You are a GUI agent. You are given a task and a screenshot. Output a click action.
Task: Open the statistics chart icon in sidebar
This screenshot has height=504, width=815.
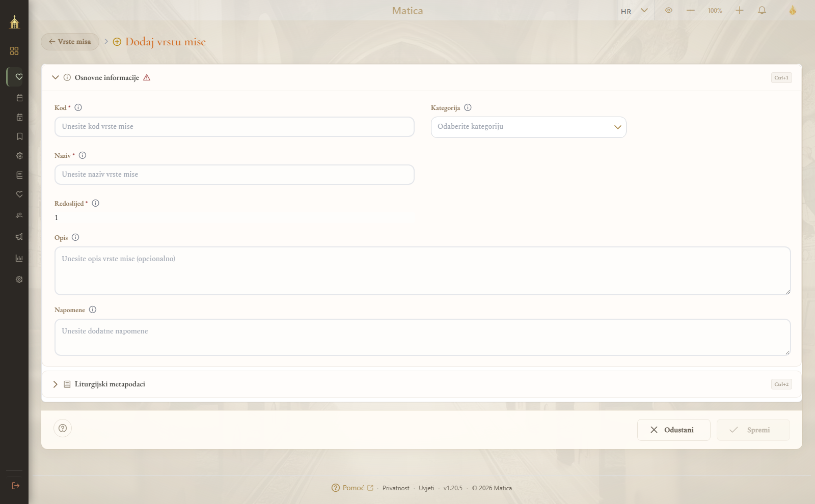(x=19, y=258)
